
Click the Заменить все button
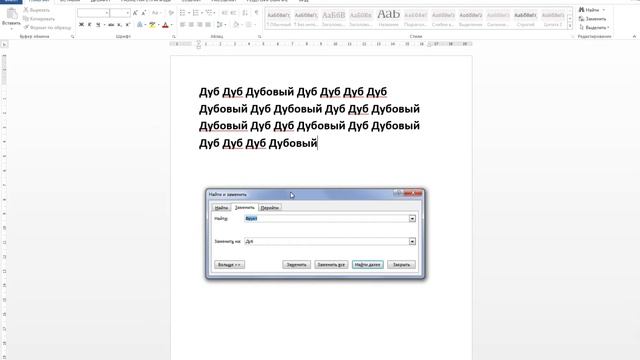point(331,264)
